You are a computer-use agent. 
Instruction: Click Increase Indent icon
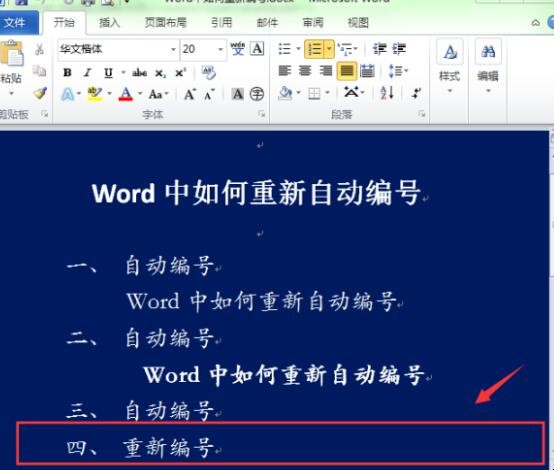[x=399, y=49]
